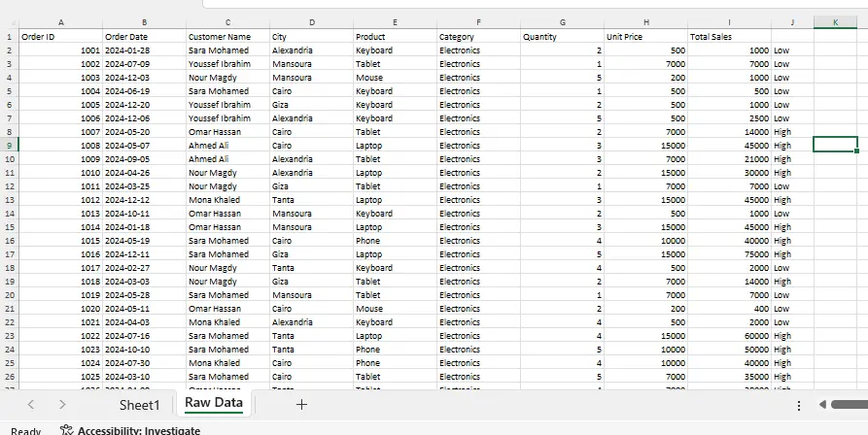This screenshot has height=435, width=868.
Task: Click order ID cell 1001
Action: pyautogui.click(x=61, y=50)
